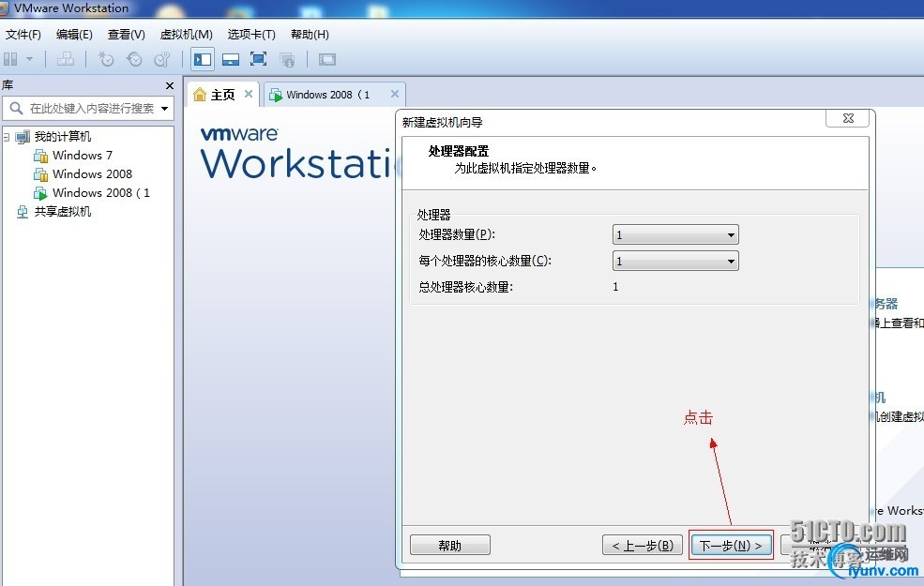Click the take snapshot toolbar icon
The width and height of the screenshot is (924, 586).
point(105,59)
